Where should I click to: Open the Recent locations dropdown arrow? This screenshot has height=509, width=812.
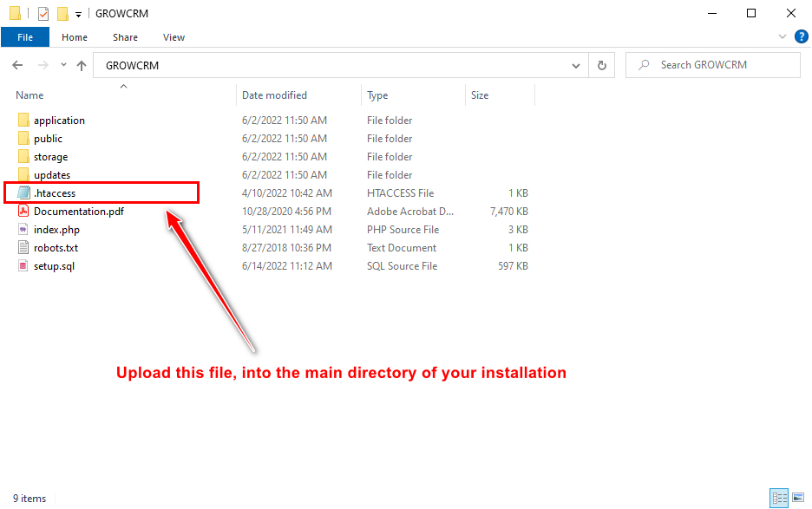[x=63, y=65]
